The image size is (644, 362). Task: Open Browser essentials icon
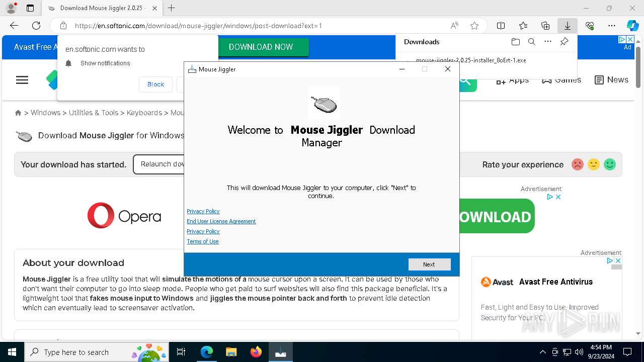(590, 26)
